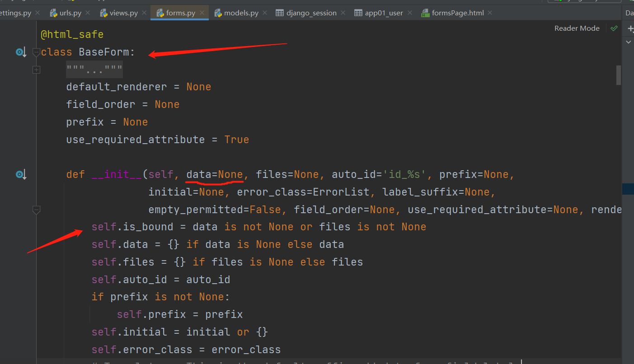
Task: Close the django_session tab
Action: (x=343, y=13)
